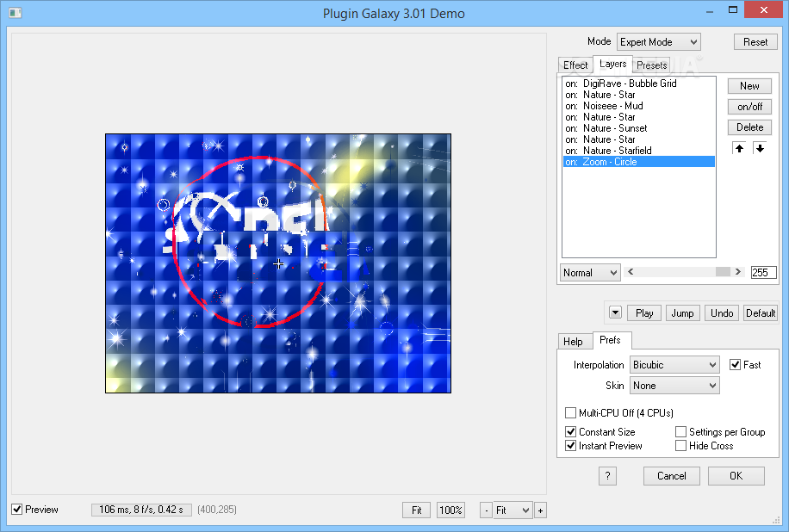Select the Prefs tab

tap(612, 340)
